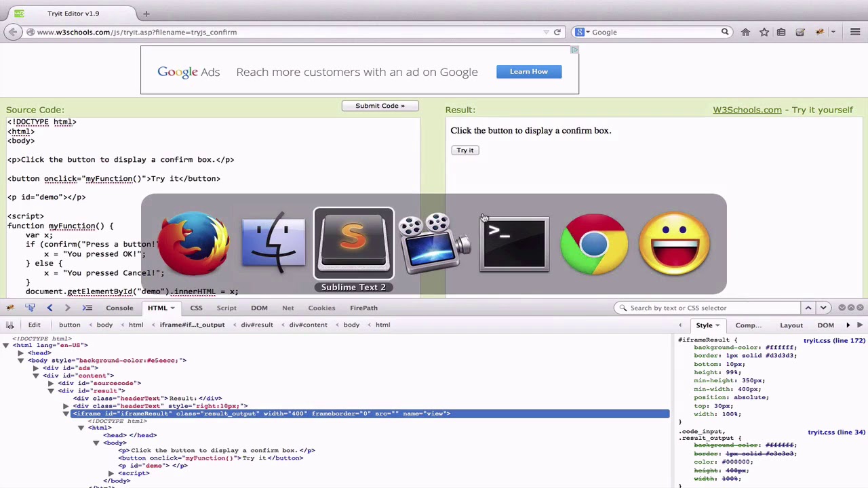This screenshot has width=868, height=488.
Task: Reload the page with the refresh icon
Action: click(557, 32)
